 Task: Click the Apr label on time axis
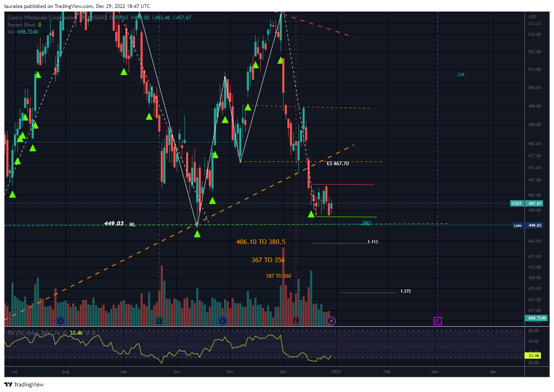(493, 372)
